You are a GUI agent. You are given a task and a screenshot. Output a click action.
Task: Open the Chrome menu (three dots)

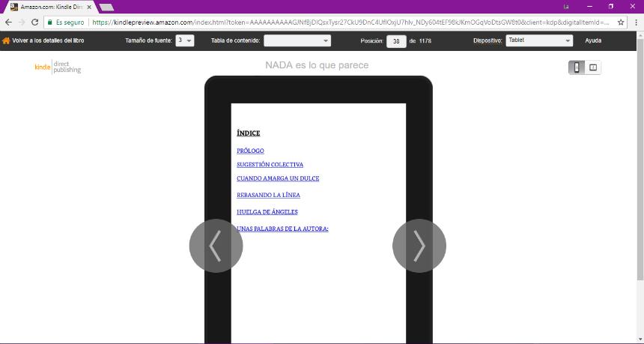click(x=636, y=22)
